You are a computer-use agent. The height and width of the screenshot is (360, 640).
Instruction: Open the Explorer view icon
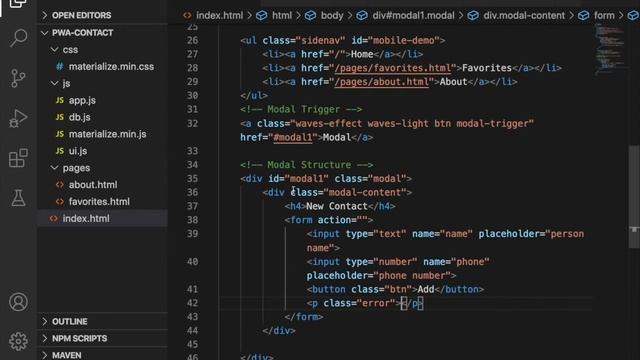(18, 3)
